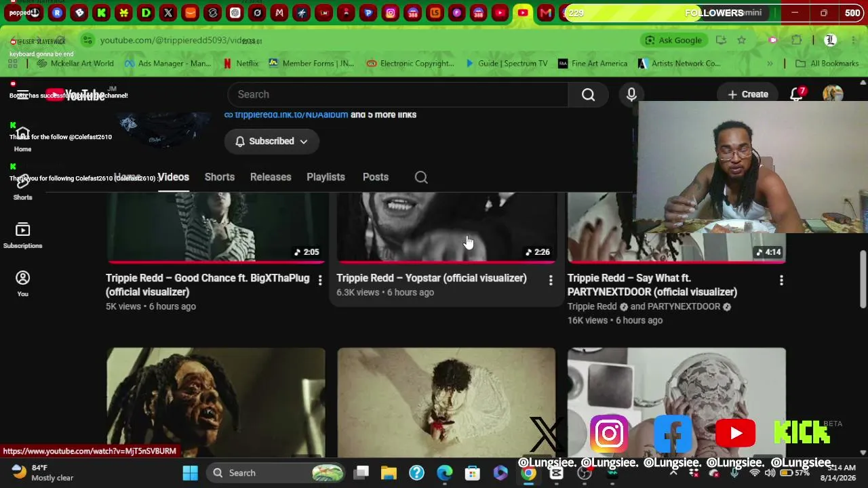Play the Yopstar video thumbnail
This screenshot has width=868, height=488.
click(x=446, y=227)
